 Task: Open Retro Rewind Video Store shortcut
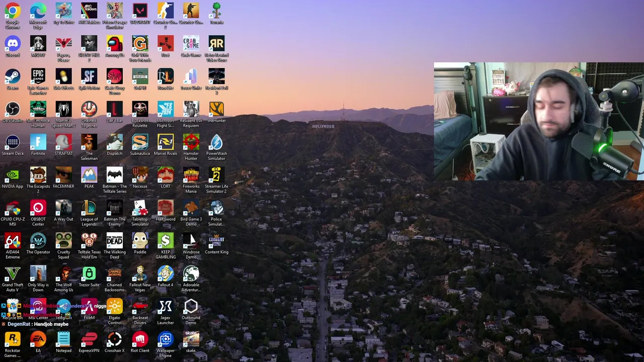[x=216, y=44]
